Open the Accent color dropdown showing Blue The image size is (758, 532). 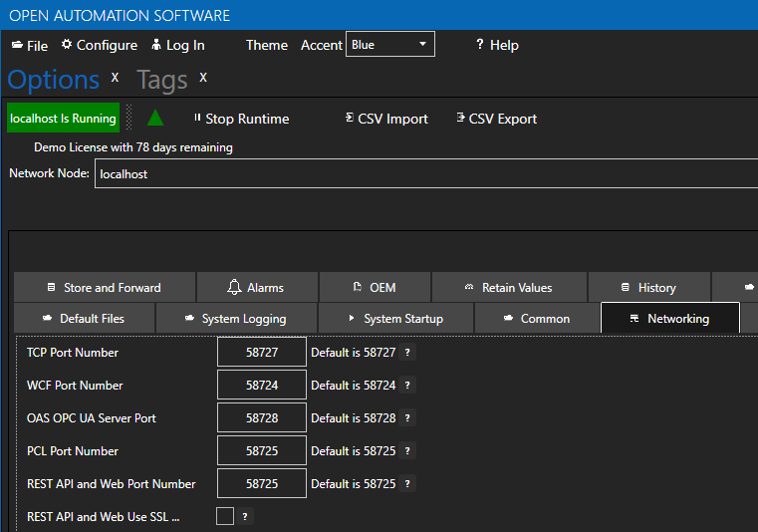(x=390, y=44)
